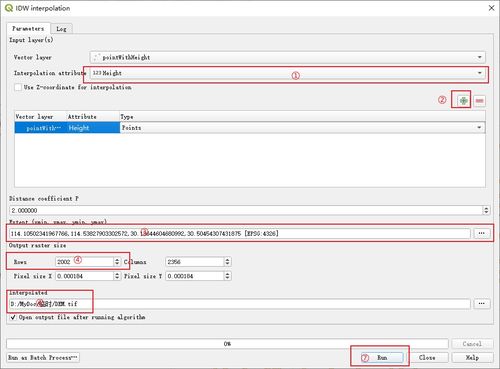Click the QGIS logo in title bar
The width and height of the screenshot is (500, 369).
pyautogui.click(x=9, y=8)
